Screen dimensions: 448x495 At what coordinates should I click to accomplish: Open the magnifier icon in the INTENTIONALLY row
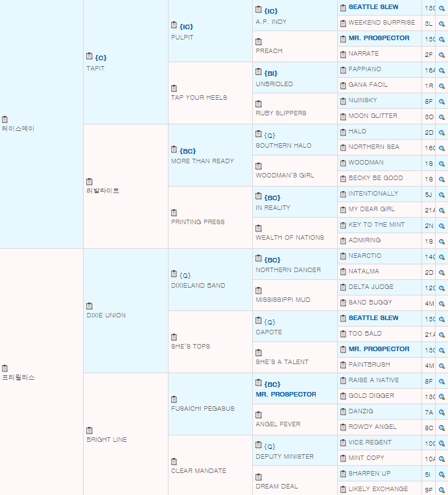click(x=442, y=195)
